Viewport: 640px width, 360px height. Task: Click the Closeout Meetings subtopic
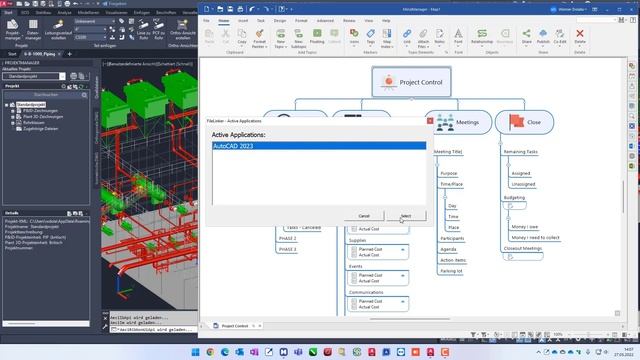pyautogui.click(x=522, y=248)
